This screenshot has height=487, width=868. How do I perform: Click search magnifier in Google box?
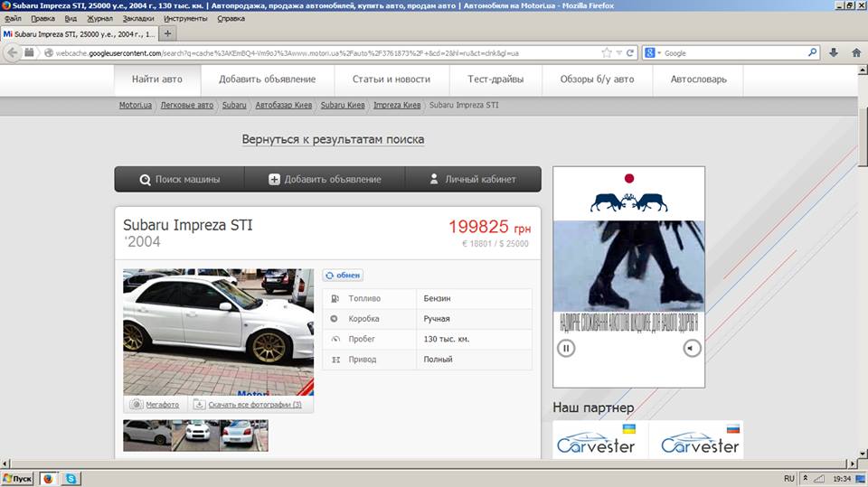click(x=812, y=52)
